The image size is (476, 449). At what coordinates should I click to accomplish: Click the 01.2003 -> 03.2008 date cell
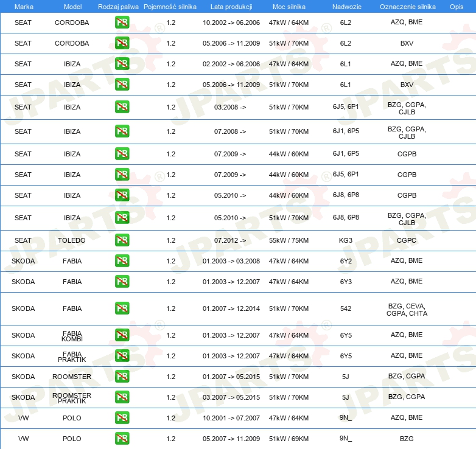click(x=231, y=261)
